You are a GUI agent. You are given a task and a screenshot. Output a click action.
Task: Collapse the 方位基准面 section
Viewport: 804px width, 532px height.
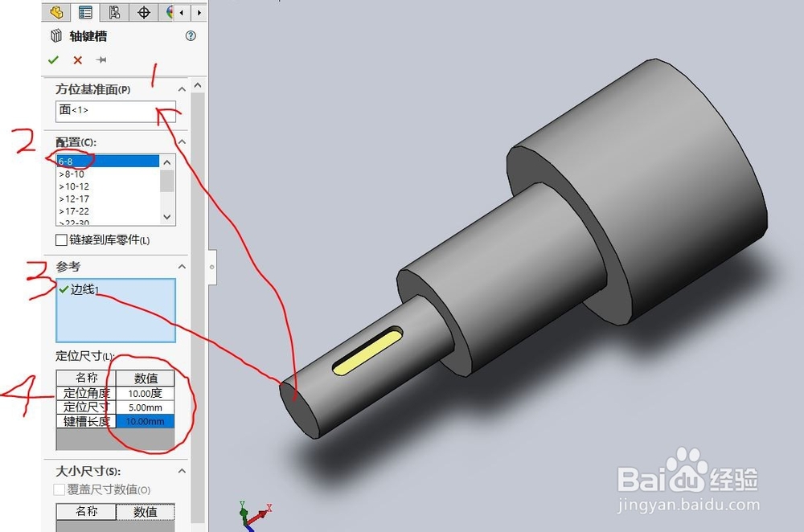click(x=182, y=89)
